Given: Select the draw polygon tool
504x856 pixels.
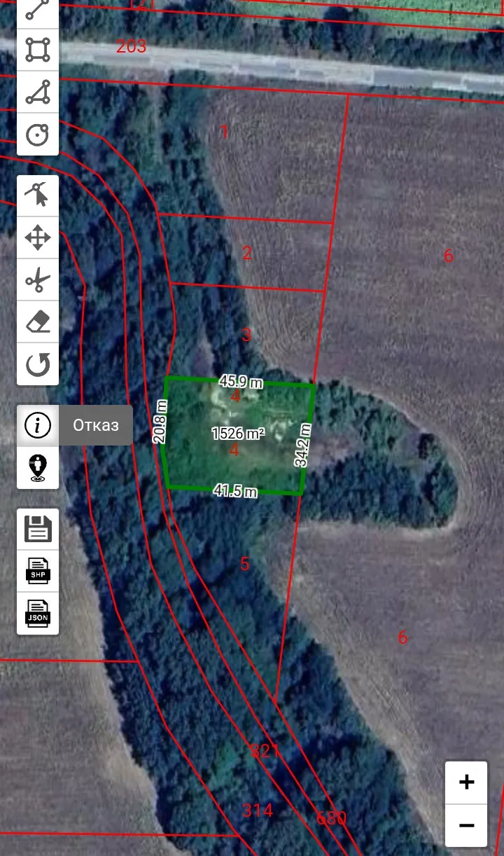Looking at the screenshot, I should [38, 92].
